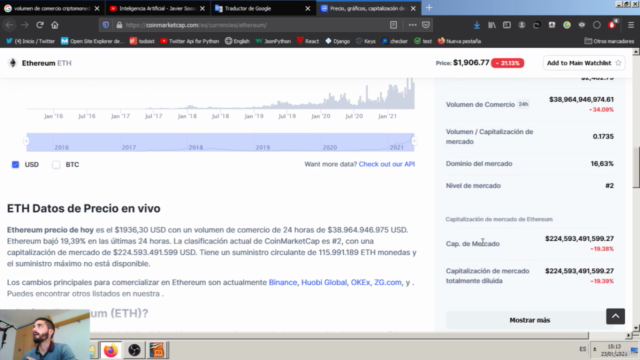Open the Binance exchange link
This screenshot has height=360, width=640.
(283, 282)
